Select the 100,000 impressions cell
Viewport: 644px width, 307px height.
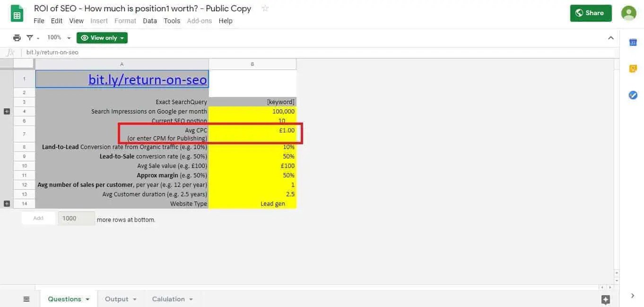252,112
